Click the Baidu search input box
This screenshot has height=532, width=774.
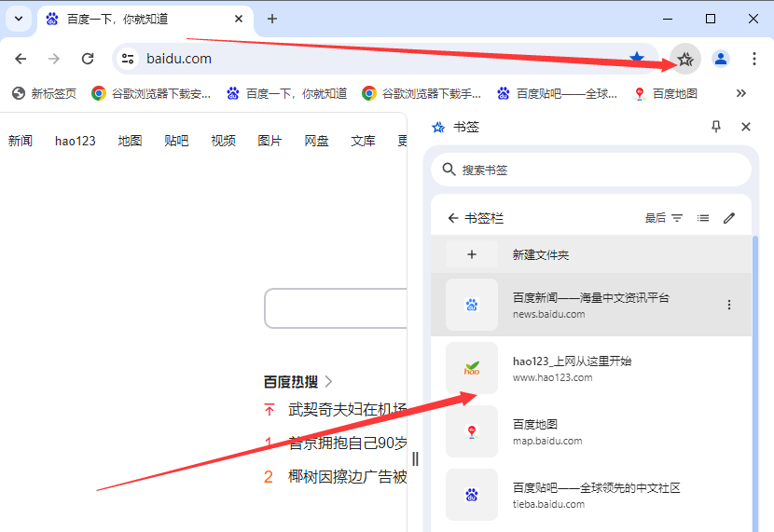[336, 308]
